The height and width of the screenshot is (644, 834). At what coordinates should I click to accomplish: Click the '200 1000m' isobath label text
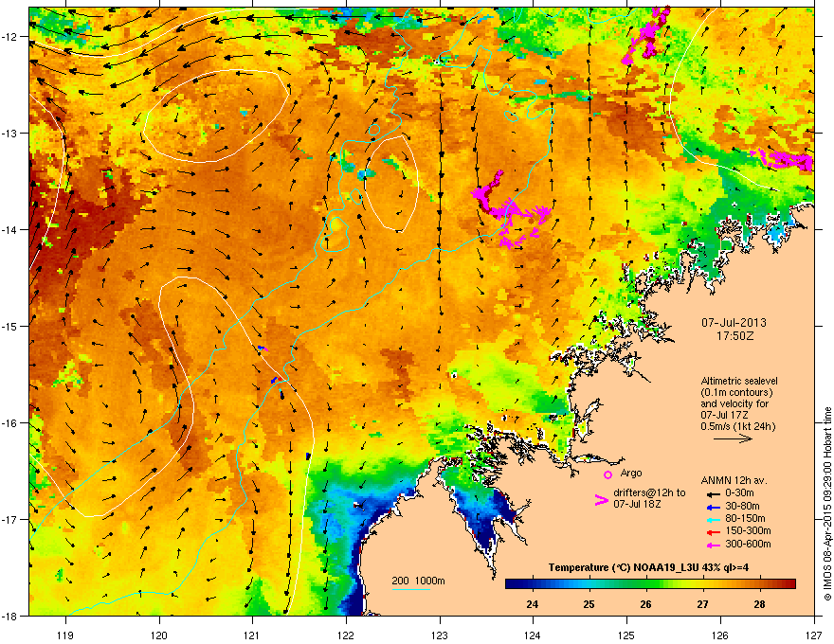click(418, 581)
